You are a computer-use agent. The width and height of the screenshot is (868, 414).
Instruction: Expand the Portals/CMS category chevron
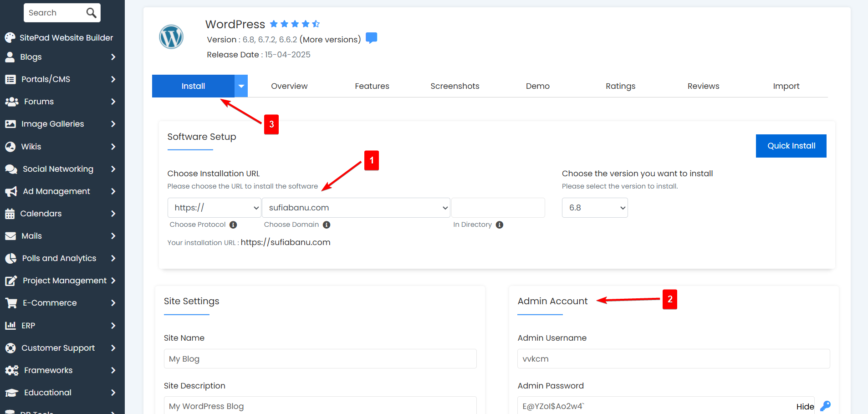(113, 79)
